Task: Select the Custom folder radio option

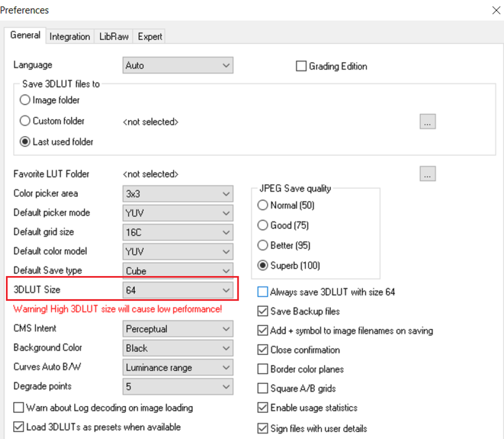Action: (25, 121)
